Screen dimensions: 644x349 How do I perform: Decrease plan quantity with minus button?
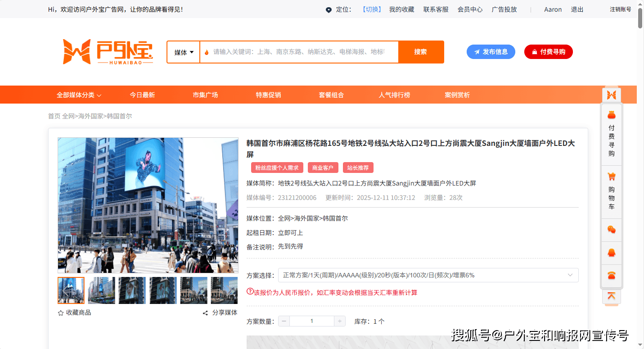coord(284,321)
